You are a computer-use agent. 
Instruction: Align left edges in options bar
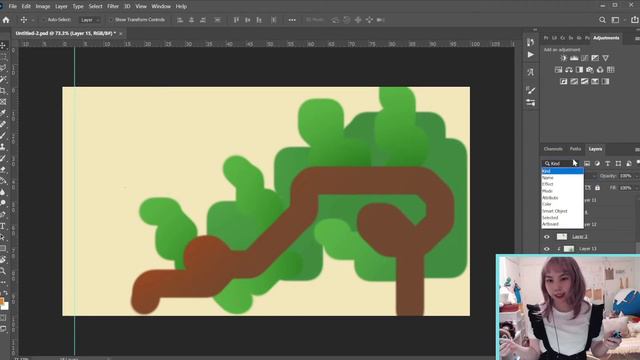pos(180,20)
